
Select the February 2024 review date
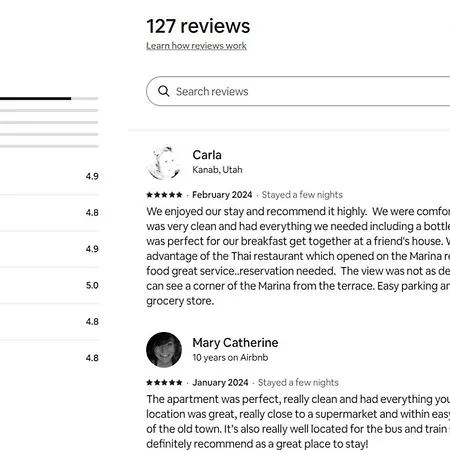pyautogui.click(x=222, y=195)
